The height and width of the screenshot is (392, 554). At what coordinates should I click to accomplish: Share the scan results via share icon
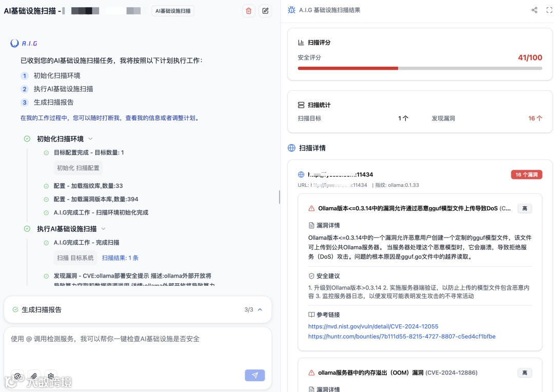[x=534, y=10]
